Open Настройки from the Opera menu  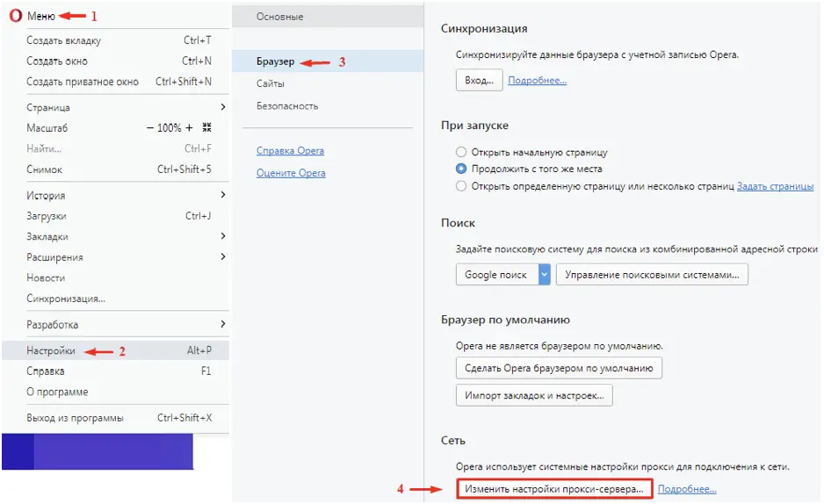tap(51, 350)
